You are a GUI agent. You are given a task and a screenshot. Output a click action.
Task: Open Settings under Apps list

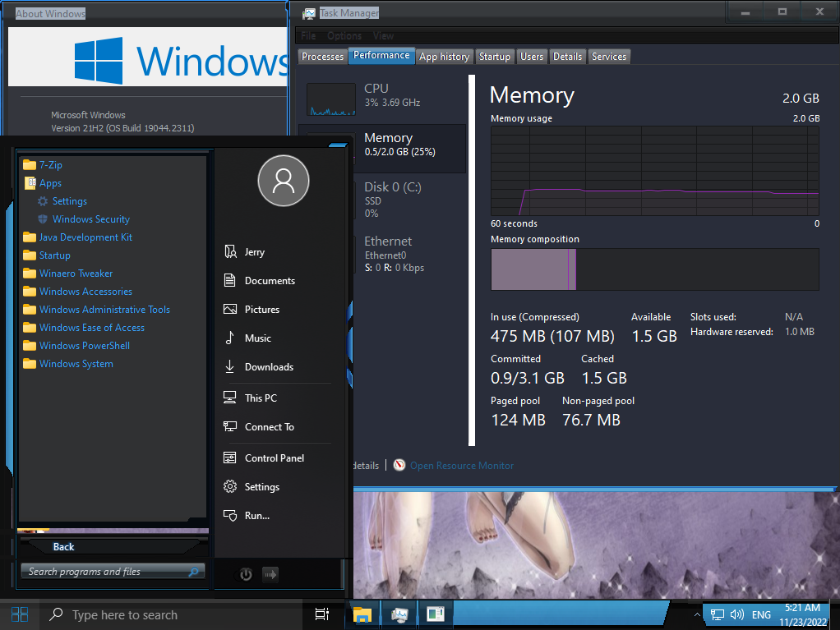tap(62, 201)
